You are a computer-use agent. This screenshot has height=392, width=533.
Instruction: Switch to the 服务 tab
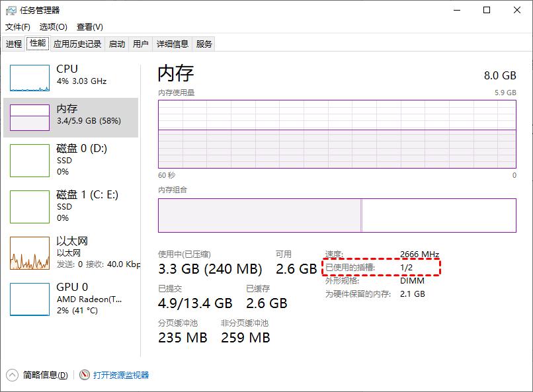204,44
